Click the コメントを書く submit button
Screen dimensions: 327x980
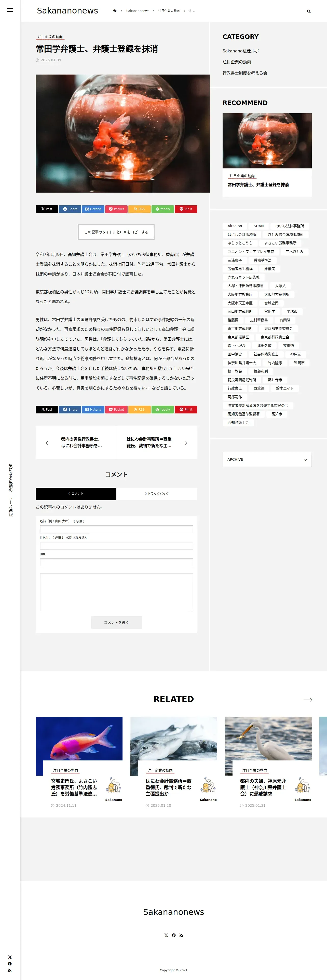coord(116,622)
